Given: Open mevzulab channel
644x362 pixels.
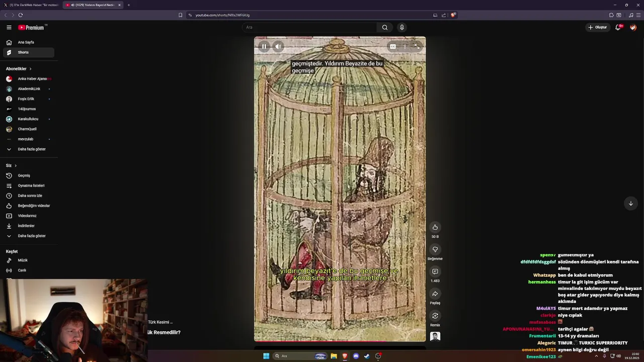Looking at the screenshot, I should tap(29, 139).
